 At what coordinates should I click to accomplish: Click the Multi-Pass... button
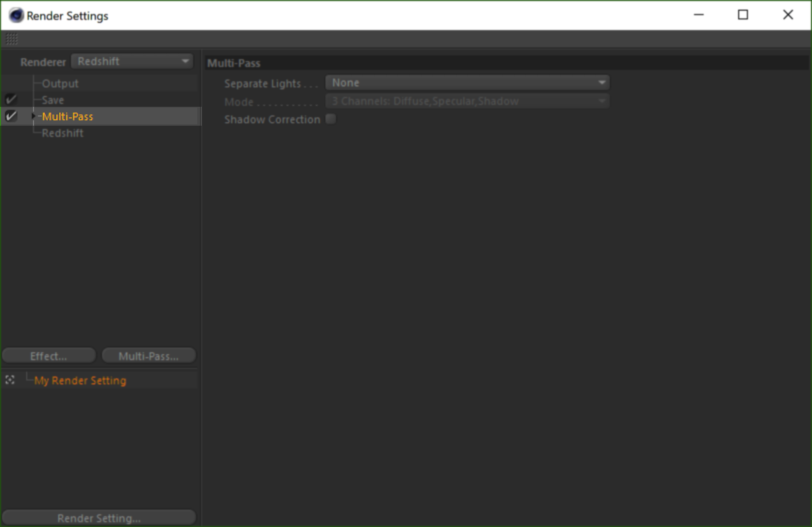[149, 356]
